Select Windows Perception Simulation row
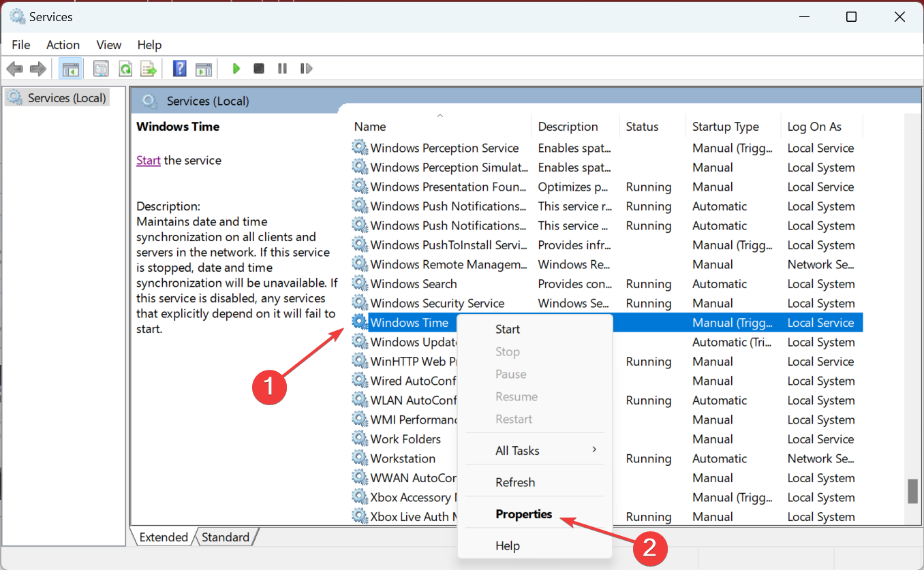This screenshot has width=924, height=570. pos(606,168)
